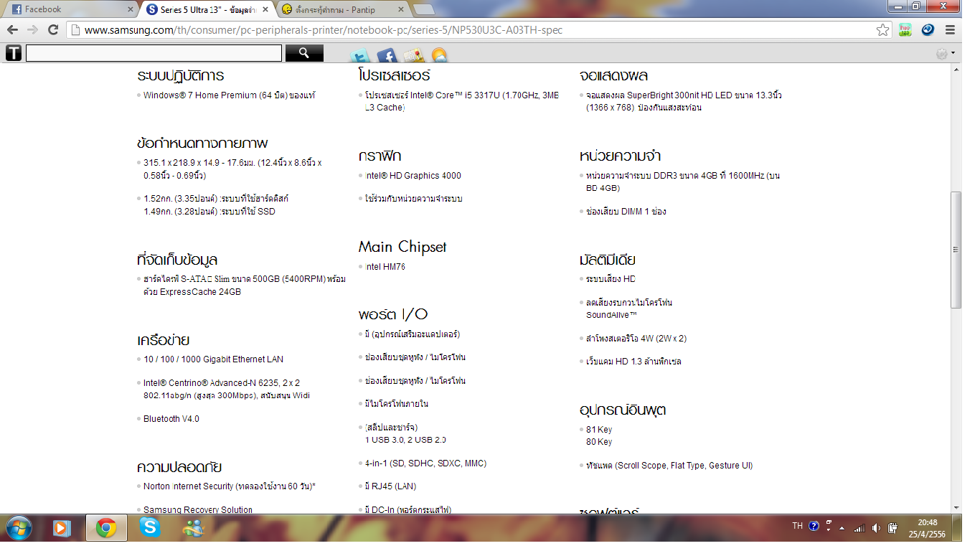Open the hao123 extension icon

(x=905, y=30)
